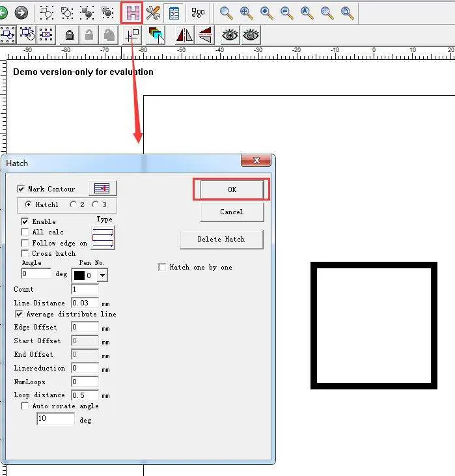
Task: Click the zoom in plus magnifier
Action: [x=266, y=13]
